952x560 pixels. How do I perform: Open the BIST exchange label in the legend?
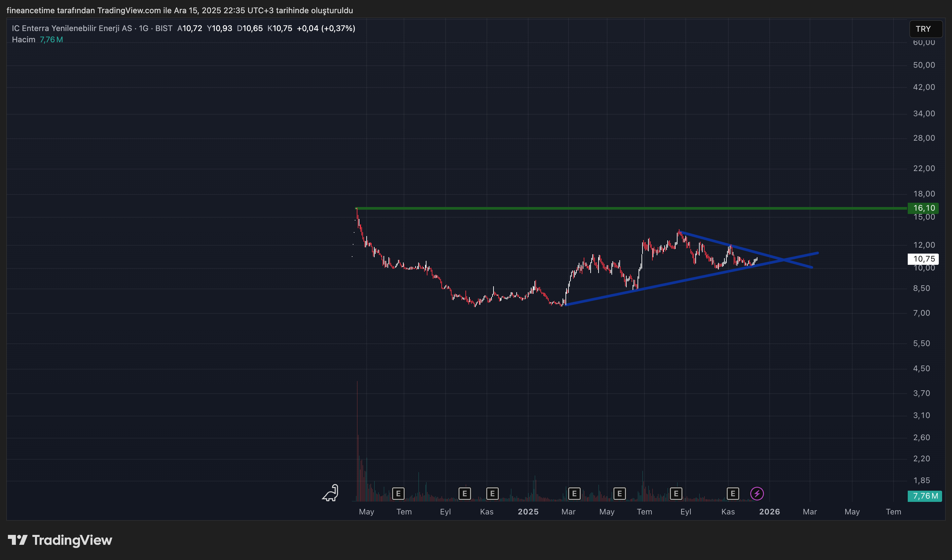164,28
